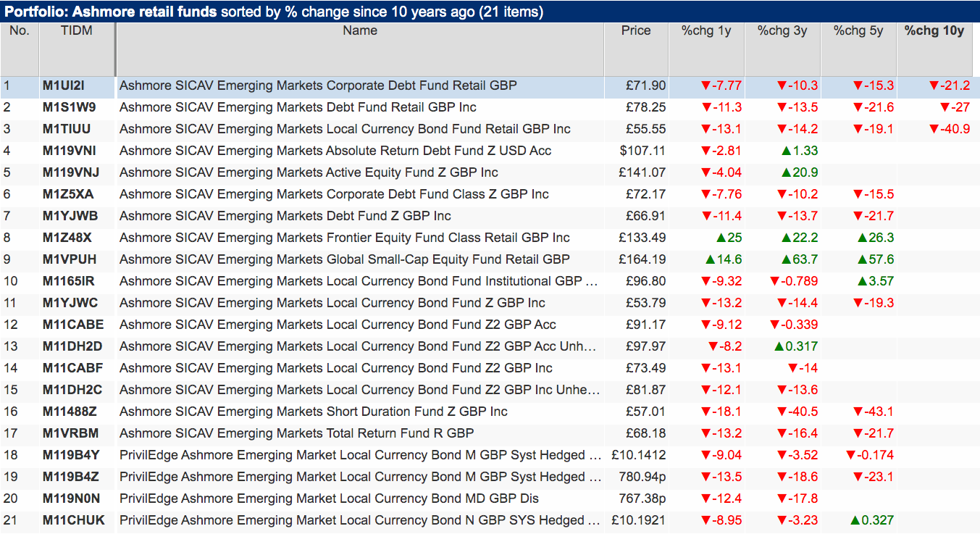Click price 767.38p
980x534 pixels.
coord(642,498)
